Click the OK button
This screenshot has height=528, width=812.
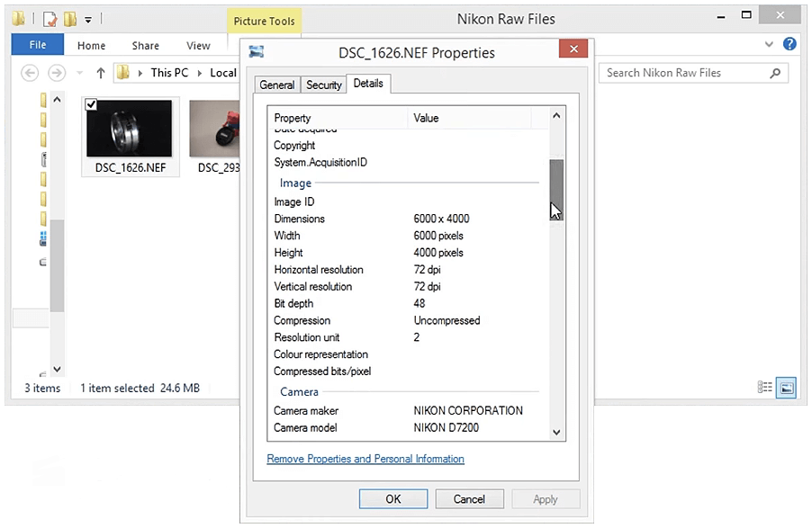click(x=392, y=499)
